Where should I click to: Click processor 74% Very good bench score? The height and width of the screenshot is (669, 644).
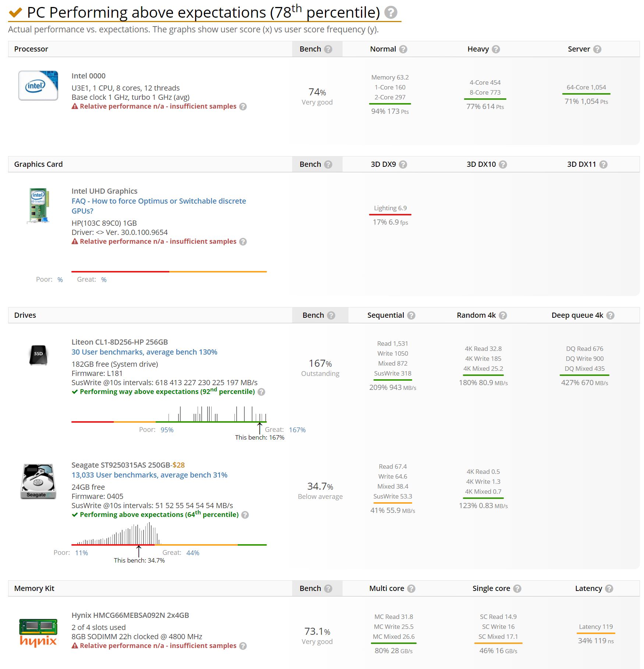coord(317,96)
